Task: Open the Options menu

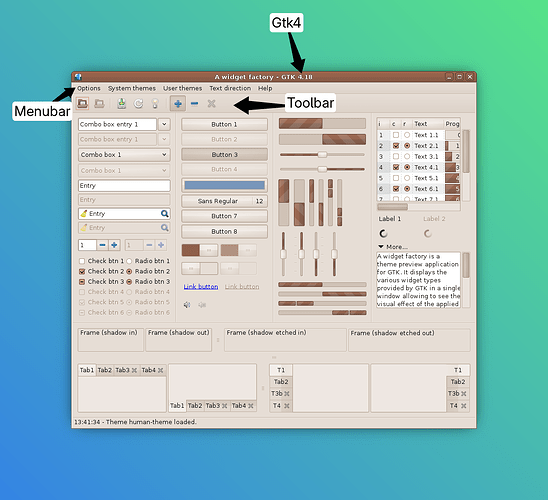Action: coord(88,88)
